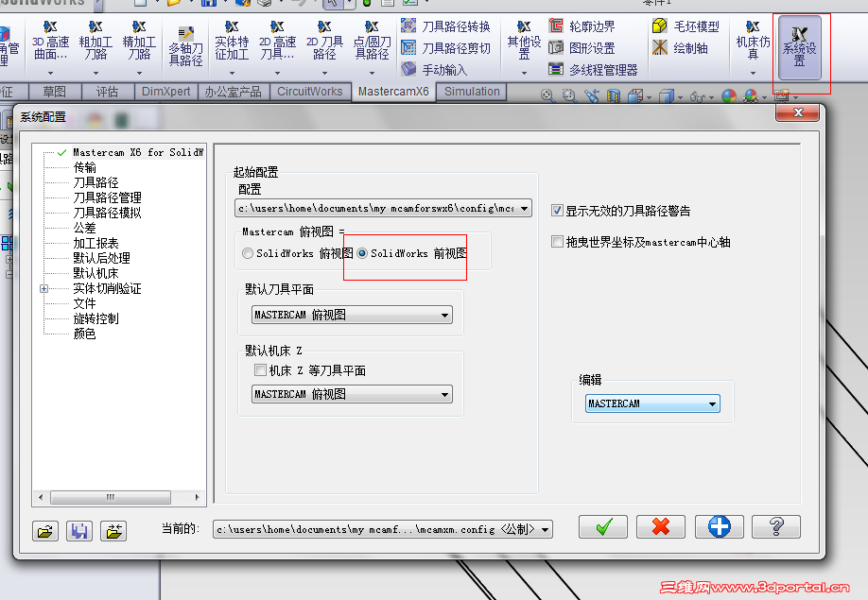
Task: Open the 实体特征加工 feature machining tool
Action: [232, 41]
